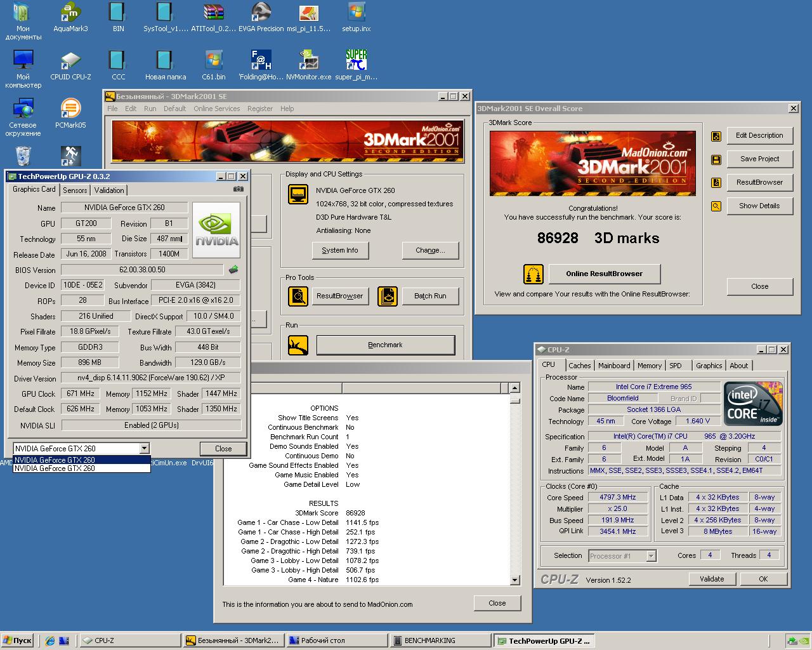Click OK in the CPU-Z window
This screenshot has height=650, width=812.
(x=763, y=579)
